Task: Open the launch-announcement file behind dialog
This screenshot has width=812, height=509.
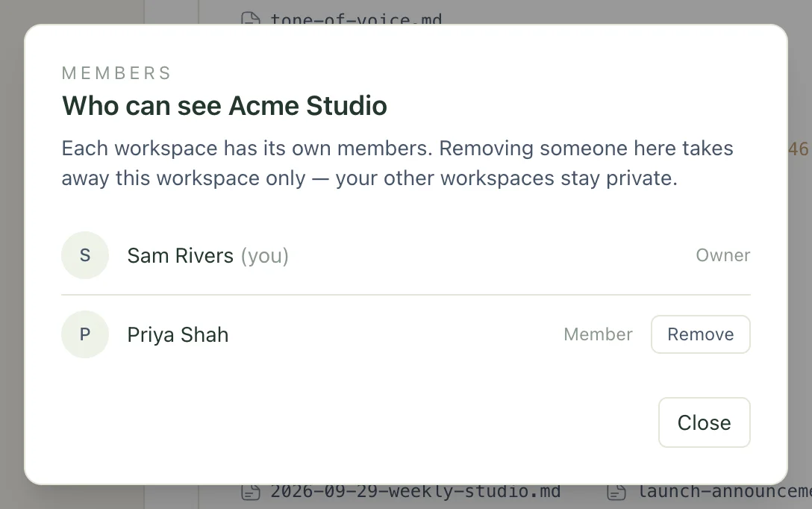Action: point(725,491)
